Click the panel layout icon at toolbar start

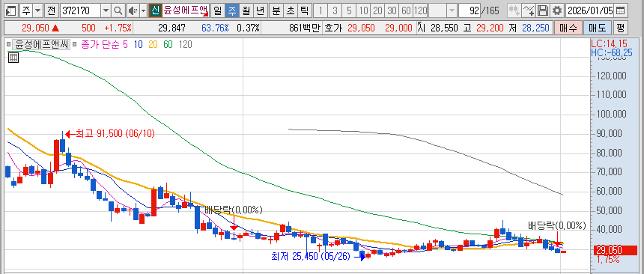pos(11,10)
